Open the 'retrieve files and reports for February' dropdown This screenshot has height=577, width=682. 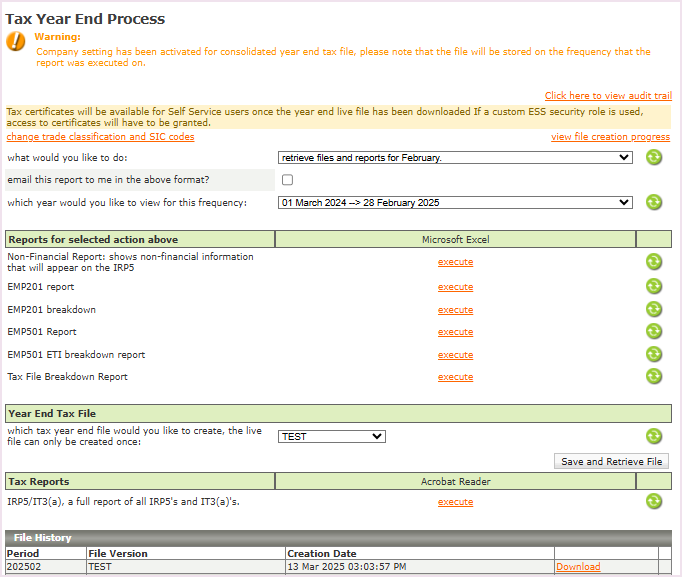click(x=455, y=157)
